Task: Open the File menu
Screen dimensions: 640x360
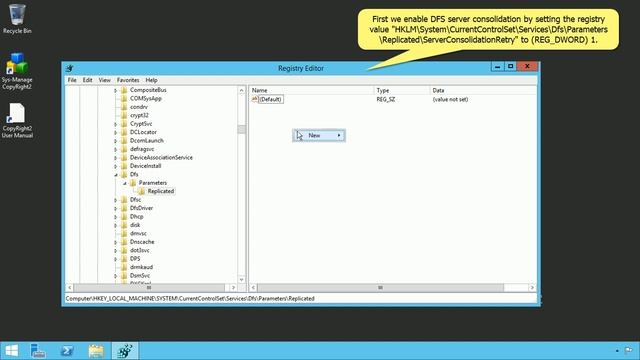Action: click(72, 80)
